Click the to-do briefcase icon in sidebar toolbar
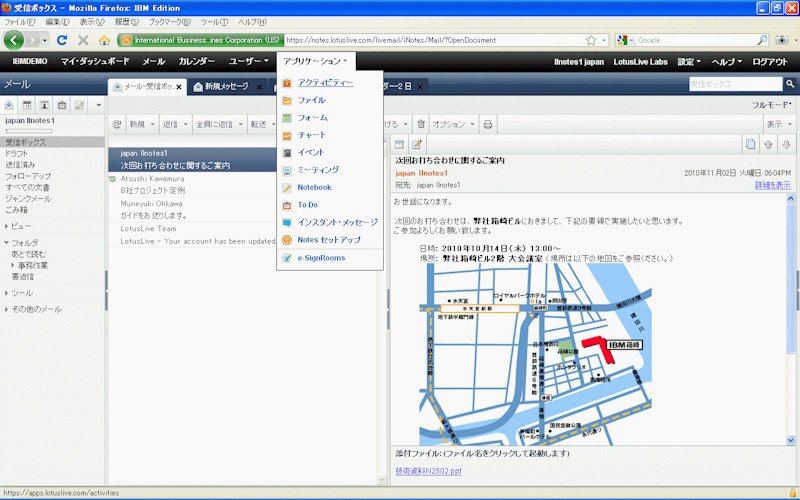This screenshot has height=500, width=800. pos(62,105)
